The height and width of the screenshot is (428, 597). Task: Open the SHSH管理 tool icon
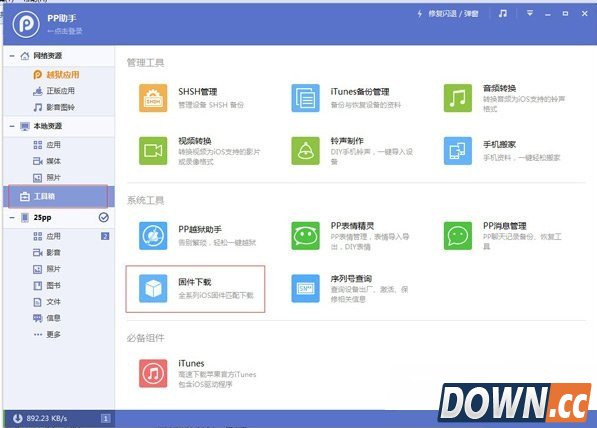coord(153,98)
